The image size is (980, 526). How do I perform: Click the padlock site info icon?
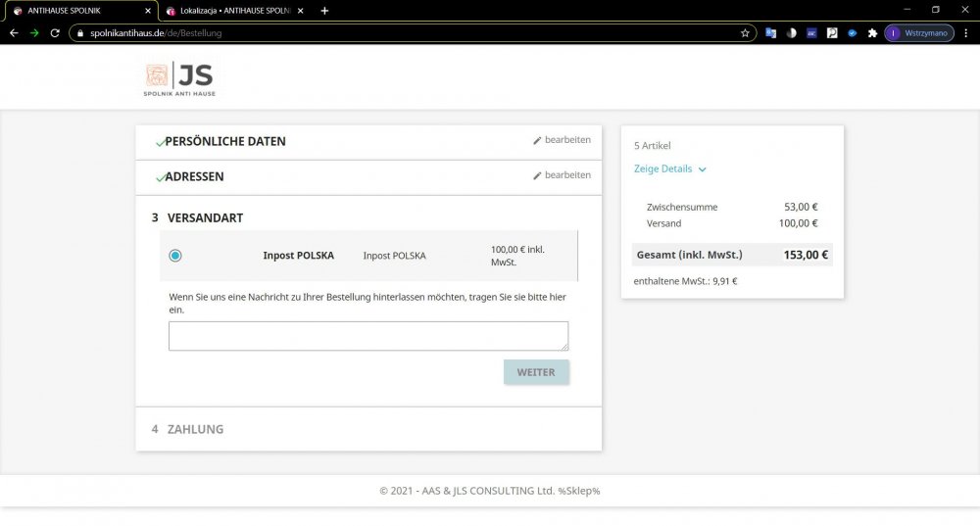(80, 33)
